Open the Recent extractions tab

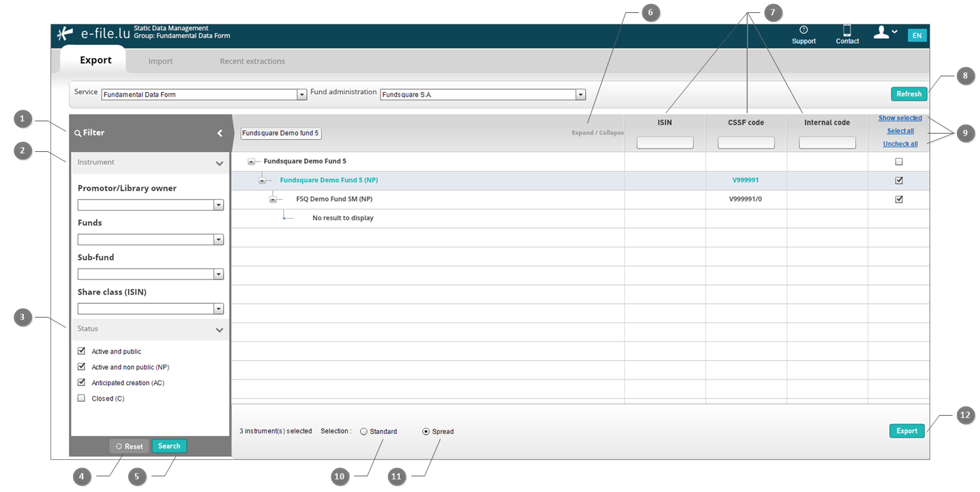(252, 61)
